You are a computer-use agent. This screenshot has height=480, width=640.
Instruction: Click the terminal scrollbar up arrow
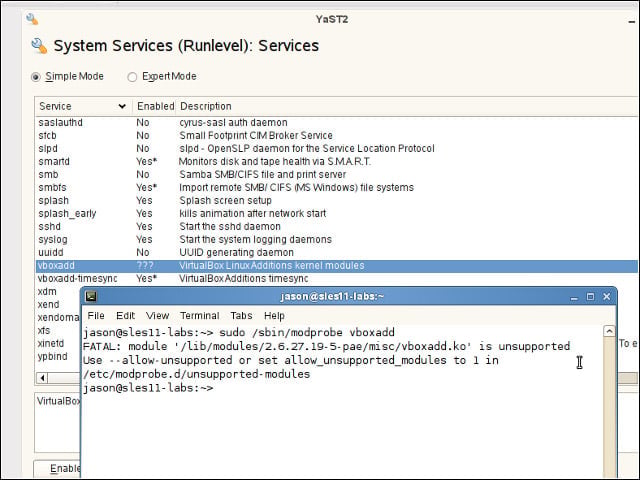point(609,331)
